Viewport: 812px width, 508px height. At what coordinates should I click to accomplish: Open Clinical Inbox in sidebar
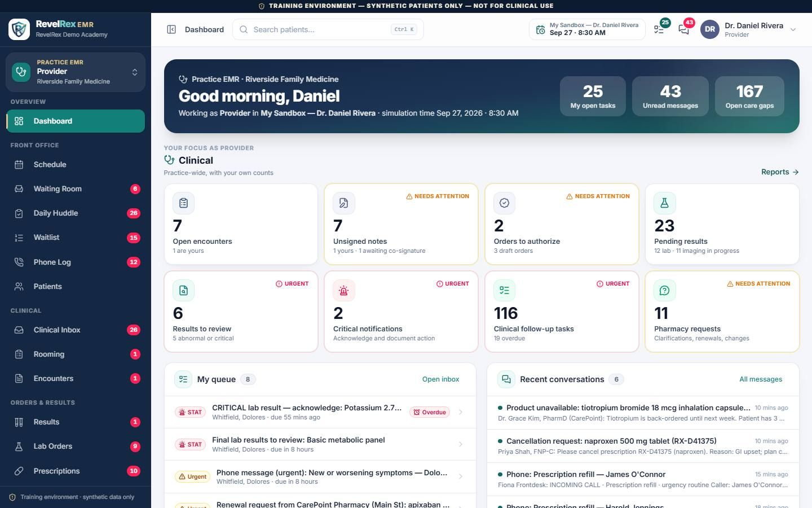76,330
